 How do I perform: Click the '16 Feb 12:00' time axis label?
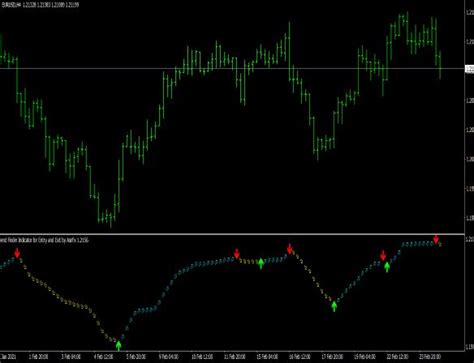pos(300,357)
